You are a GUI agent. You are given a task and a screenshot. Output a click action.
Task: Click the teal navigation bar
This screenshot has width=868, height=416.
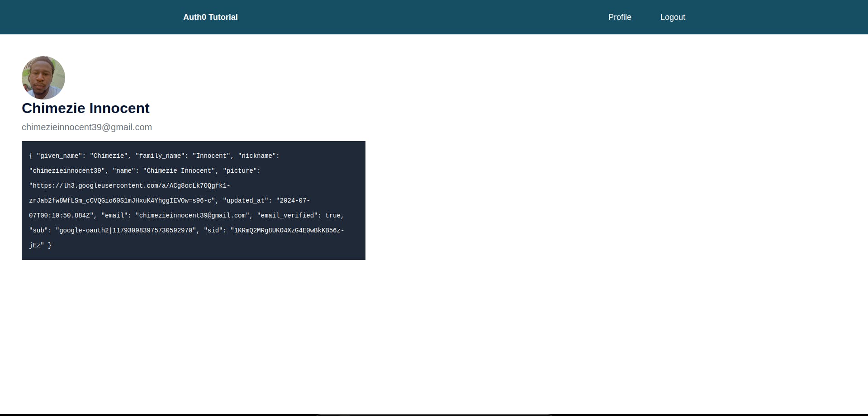[x=407, y=17]
